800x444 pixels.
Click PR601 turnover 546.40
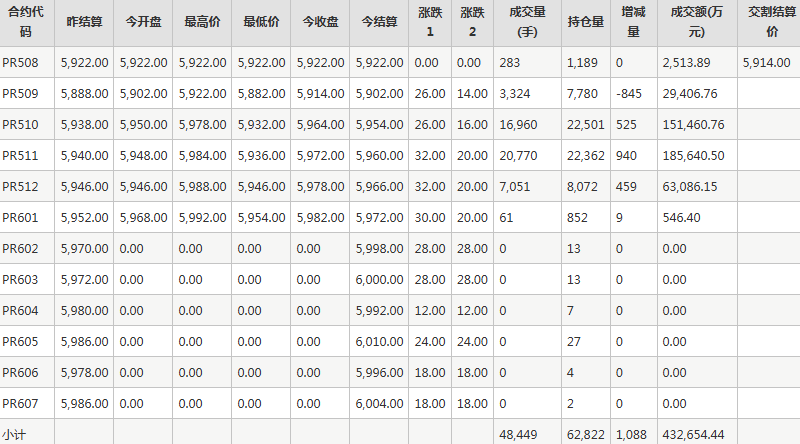682,217
